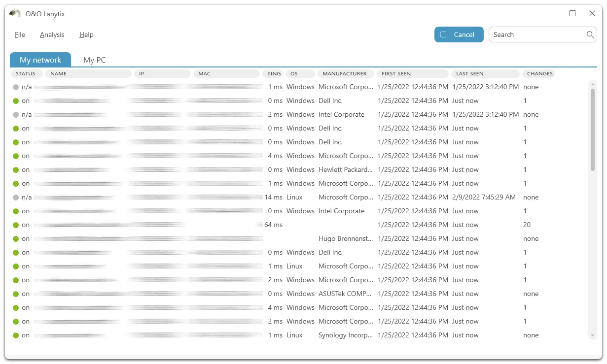
Task: Click the "14 ms" ping value
Action: coord(274,198)
